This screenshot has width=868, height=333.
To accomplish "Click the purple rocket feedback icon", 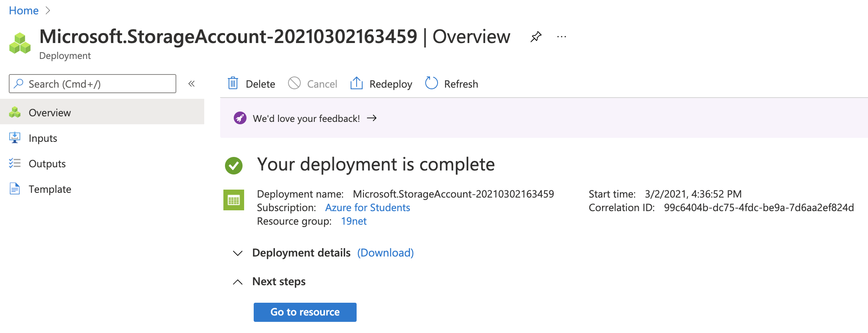I will (240, 118).
